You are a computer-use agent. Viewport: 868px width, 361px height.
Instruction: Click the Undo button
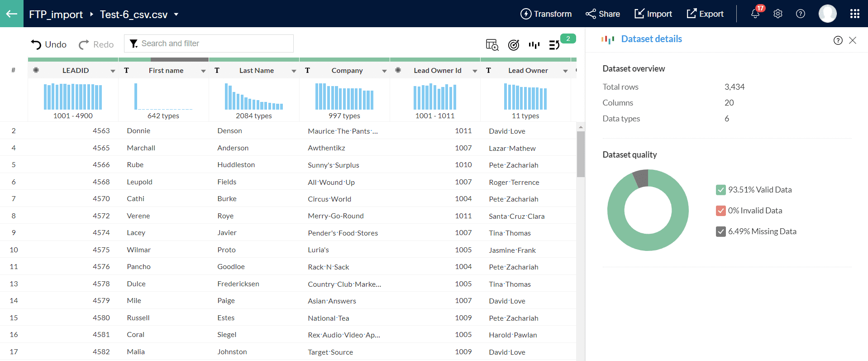click(x=48, y=44)
